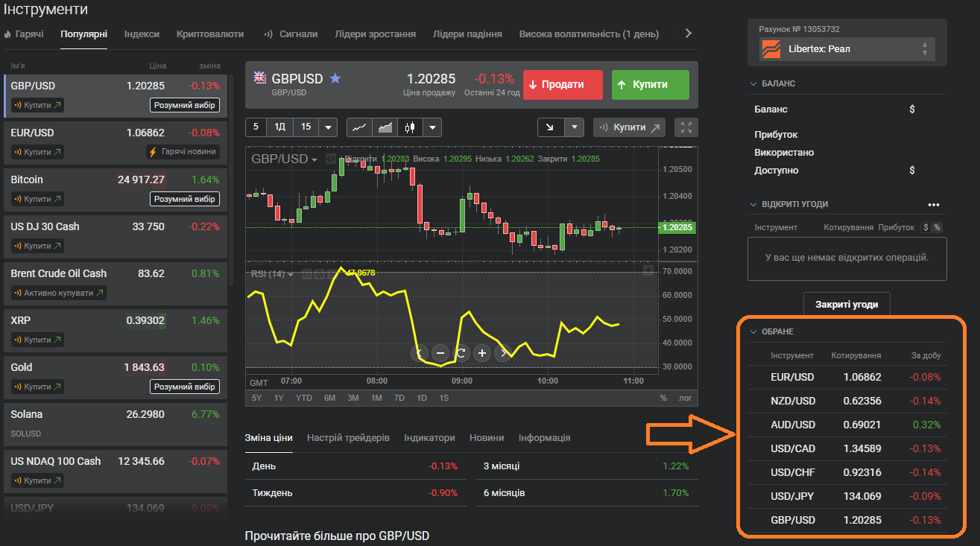Switch to candlestick chart icon
Viewport: 980px width, 546px height.
tap(409, 127)
